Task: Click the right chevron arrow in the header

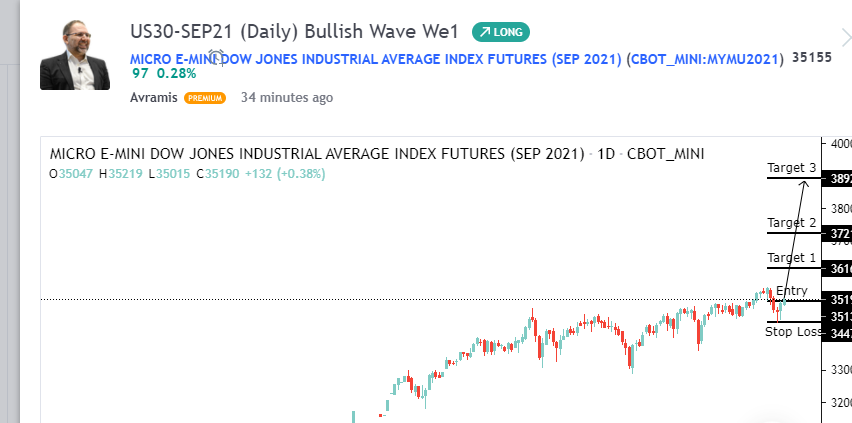Action: pos(845,38)
